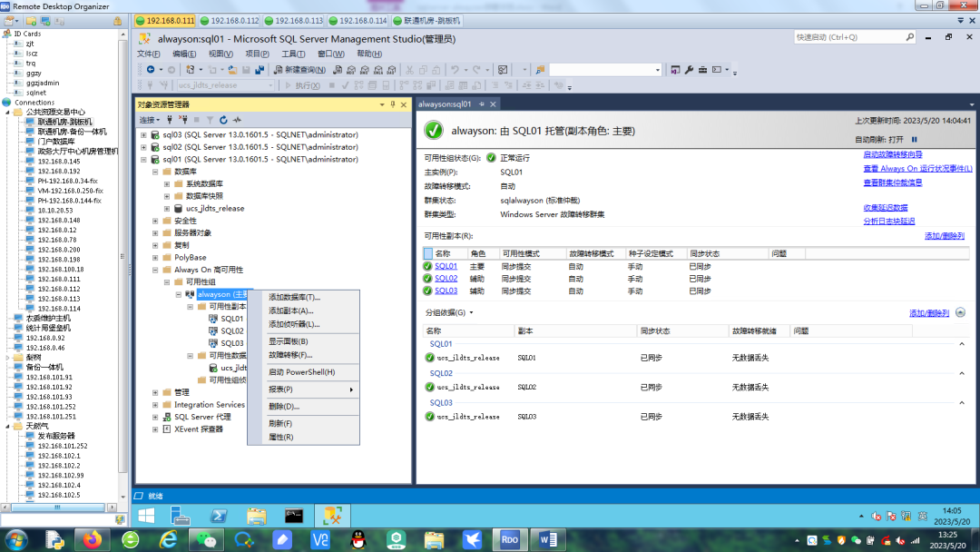Click the Toolbox icon in SSMS toolbar
Screen dimensions: 980x552
pos(702,69)
